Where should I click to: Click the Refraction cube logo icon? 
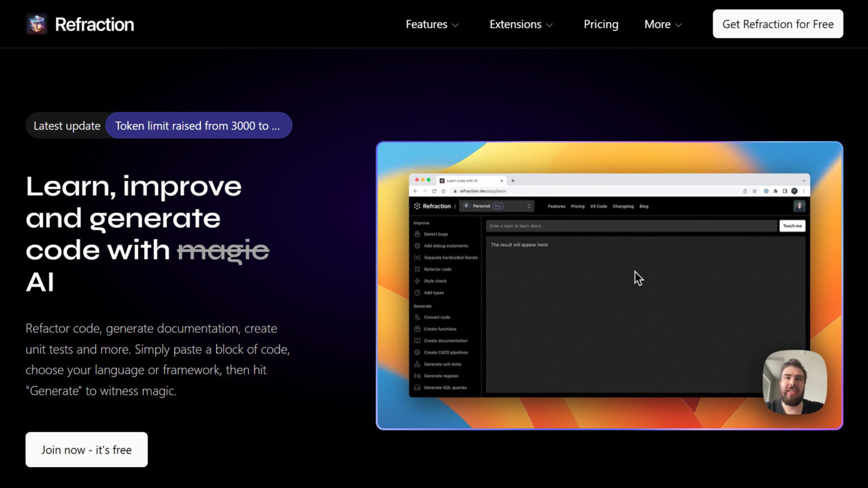tap(37, 24)
